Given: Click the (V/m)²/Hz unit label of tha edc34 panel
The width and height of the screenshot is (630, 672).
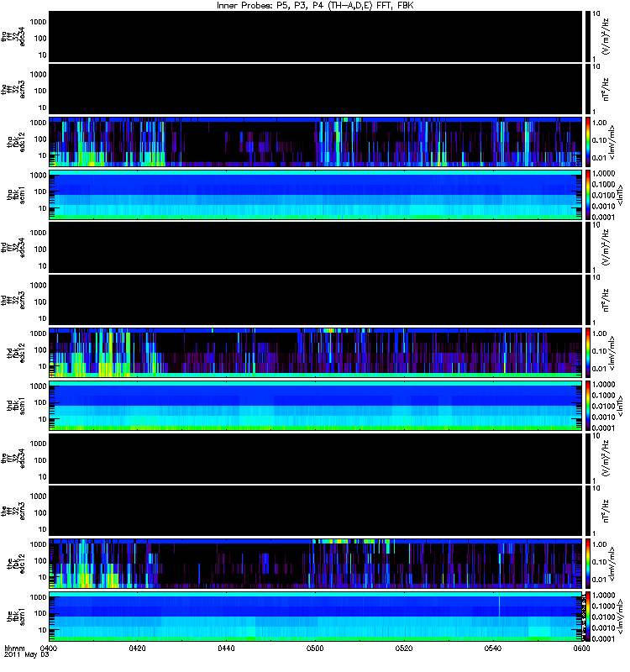Looking at the screenshot, I should click(606, 36).
